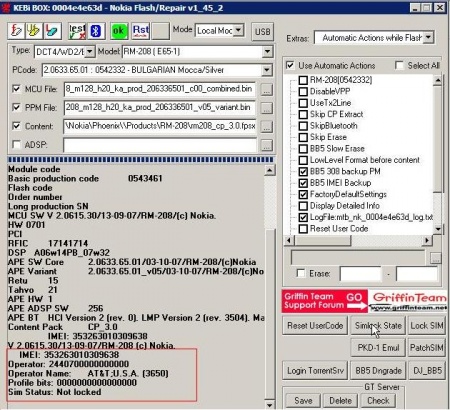
Task: Enable the ADSP checkbox
Action: (x=16, y=145)
